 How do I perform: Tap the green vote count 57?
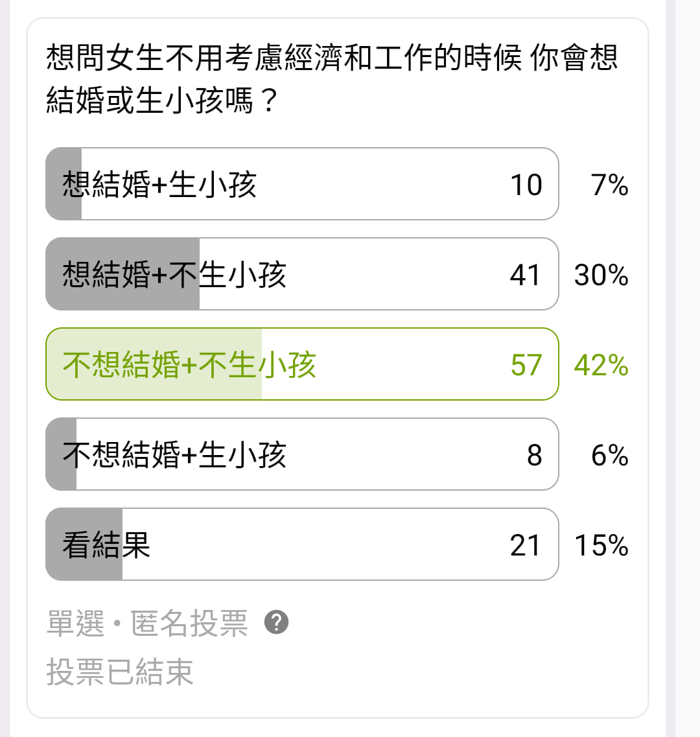[526, 366]
